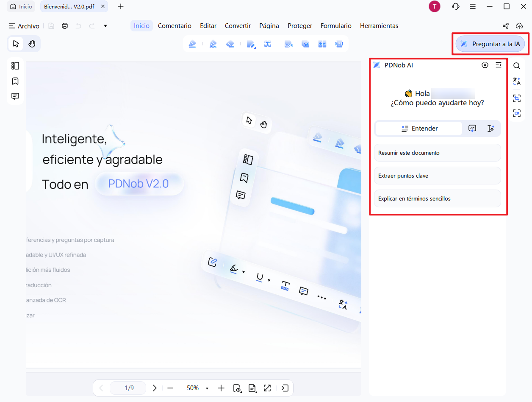Go to previous page with left chevron
Image resolution: width=532 pixels, height=402 pixels.
tap(101, 388)
